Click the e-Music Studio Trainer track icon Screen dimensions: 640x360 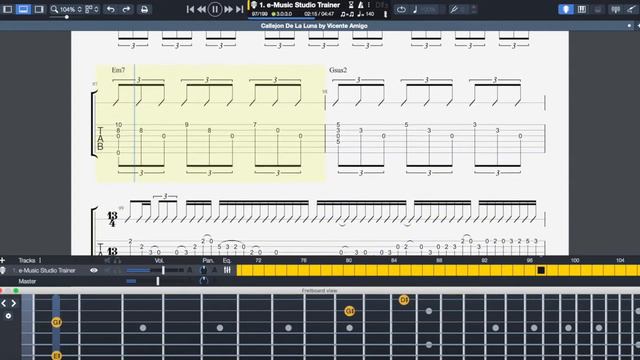[3, 270]
